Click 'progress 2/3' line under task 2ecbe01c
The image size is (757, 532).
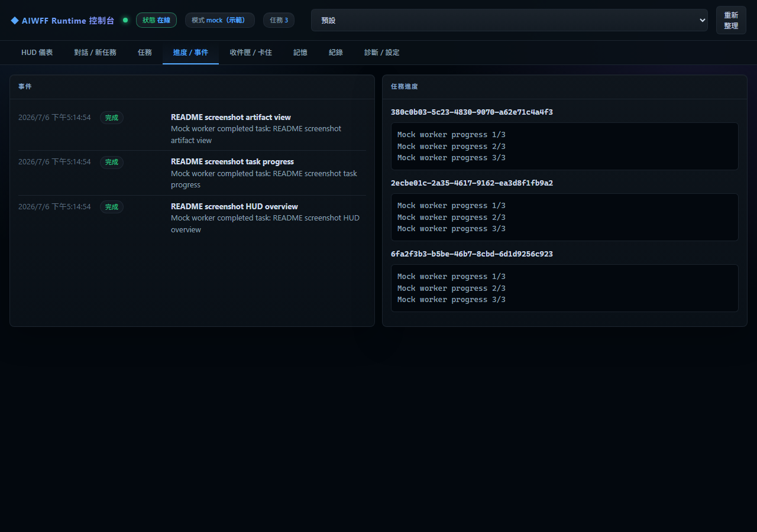451,217
